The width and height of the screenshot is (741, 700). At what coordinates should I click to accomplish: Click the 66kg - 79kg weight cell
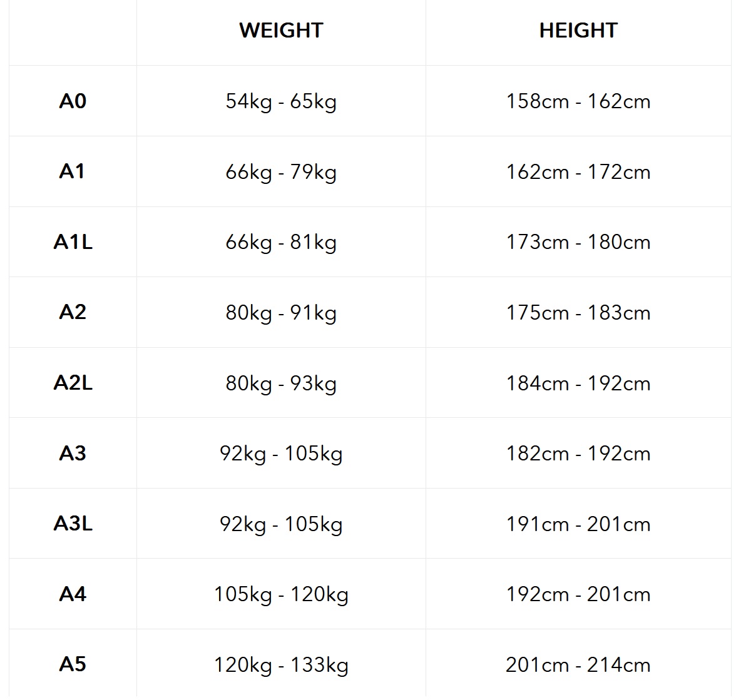pos(281,173)
